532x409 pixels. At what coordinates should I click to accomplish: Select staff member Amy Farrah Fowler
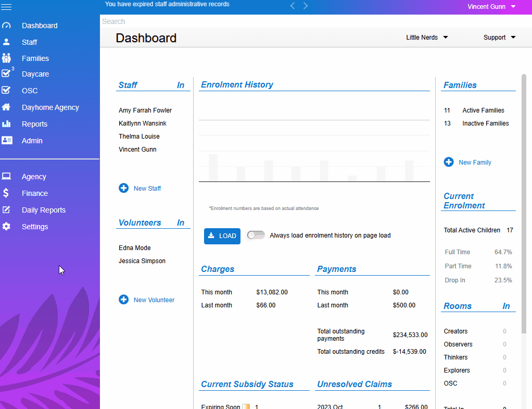[145, 110]
